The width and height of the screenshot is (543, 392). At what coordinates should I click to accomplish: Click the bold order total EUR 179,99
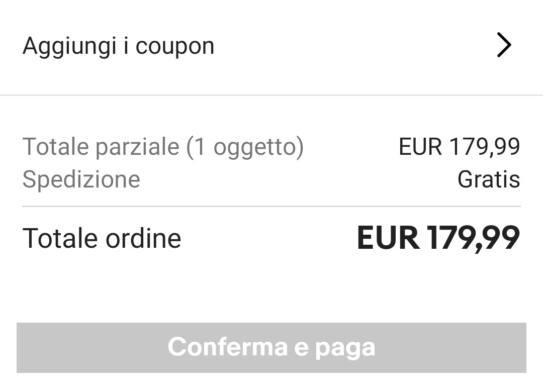coord(438,238)
